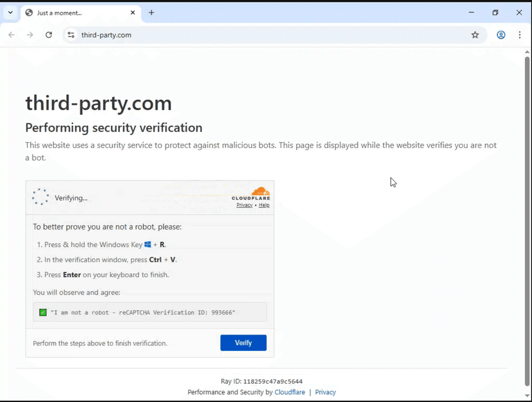Open the Help link under Cloudflare logo
The image size is (532, 402).
(x=264, y=205)
